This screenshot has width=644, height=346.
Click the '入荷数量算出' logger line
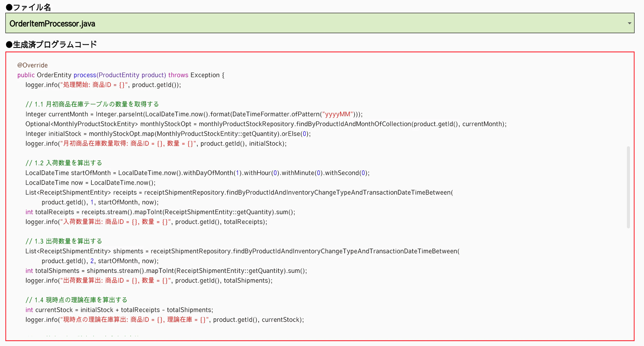(x=146, y=222)
